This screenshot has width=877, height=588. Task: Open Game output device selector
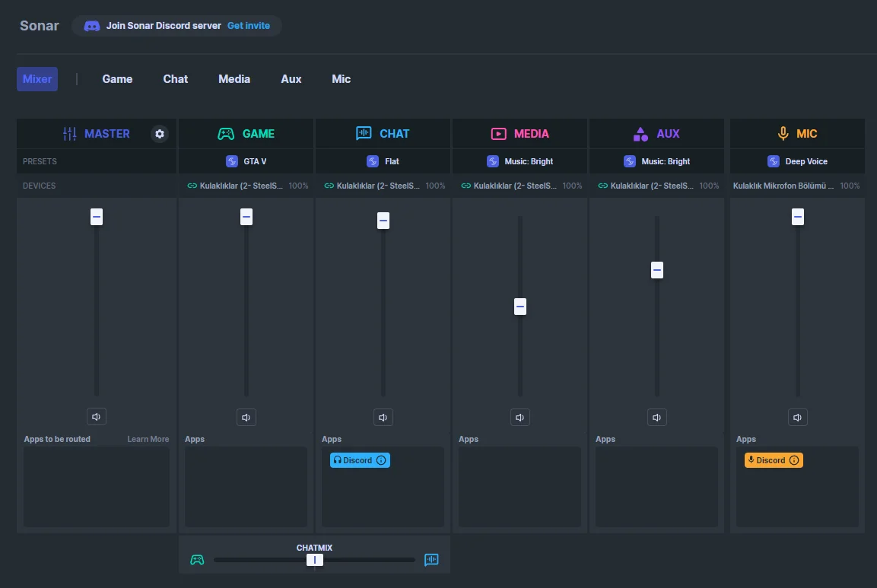click(246, 186)
